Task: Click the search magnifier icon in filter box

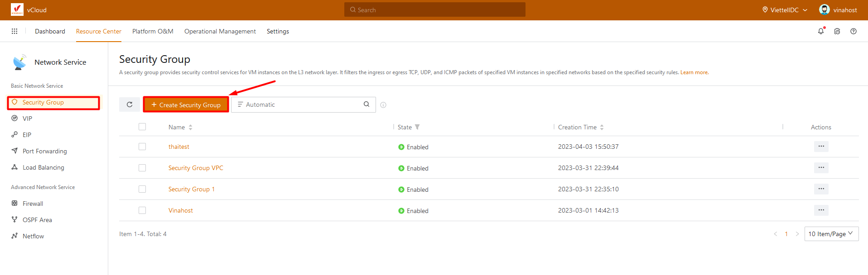Action: pos(366,104)
